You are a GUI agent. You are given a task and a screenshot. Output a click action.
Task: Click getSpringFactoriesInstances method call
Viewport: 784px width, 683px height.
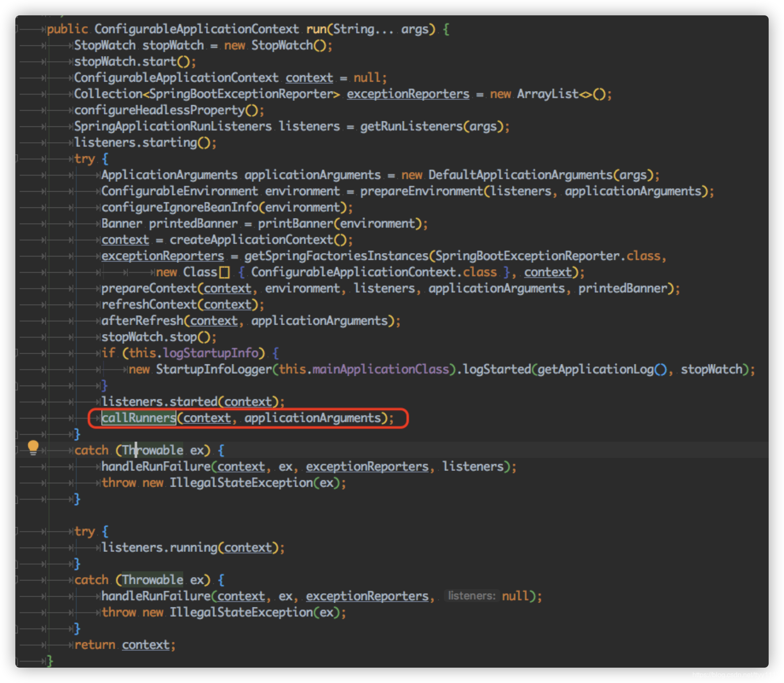[337, 256]
